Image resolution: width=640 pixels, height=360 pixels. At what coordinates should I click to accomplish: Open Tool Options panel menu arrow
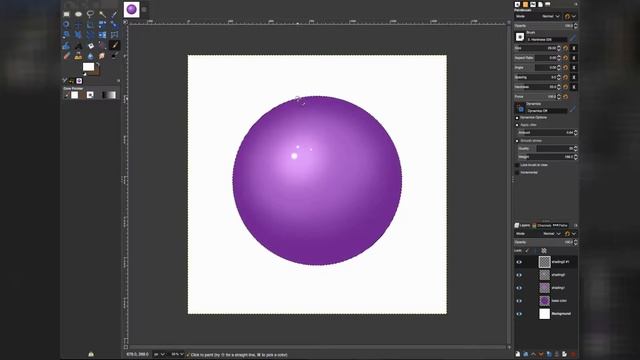pos(576,4)
